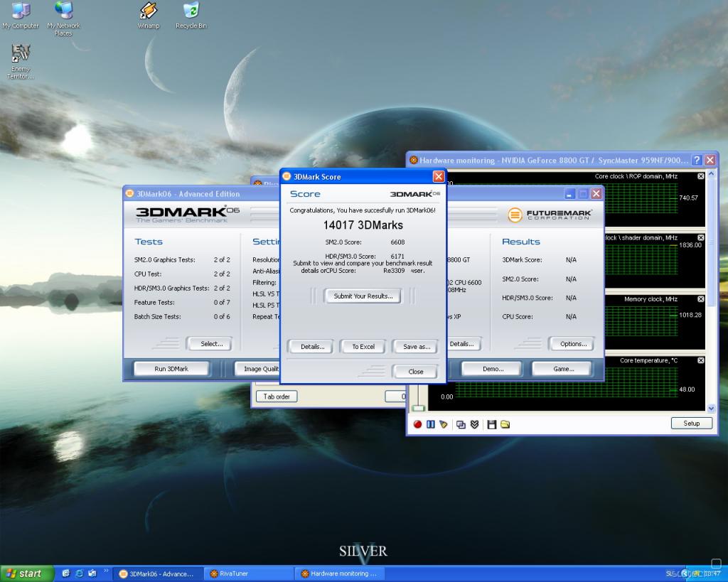This screenshot has height=582, width=728.
Task: Launch Enemy Territory desktop shortcut
Action: click(21, 62)
